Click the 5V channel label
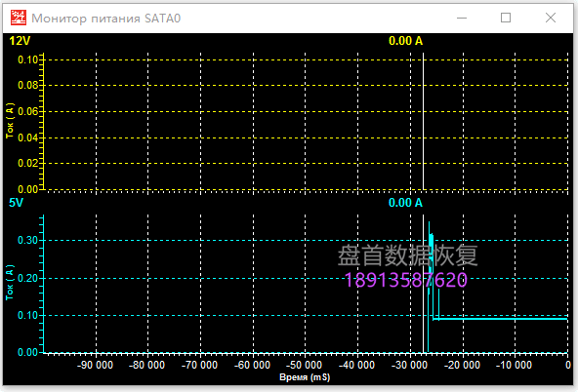Viewport: 578px width, 392px height. pos(16,203)
